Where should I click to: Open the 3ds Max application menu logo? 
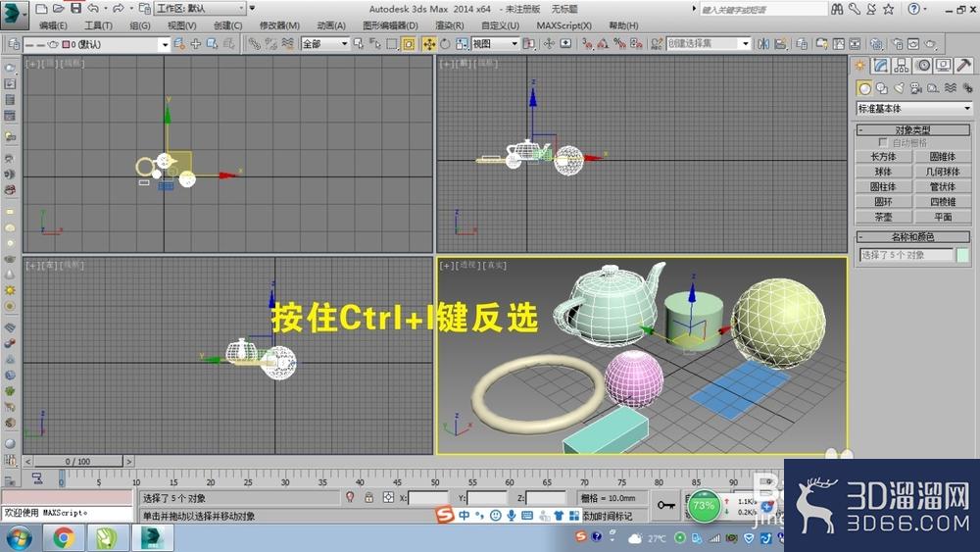pyautogui.click(x=14, y=15)
